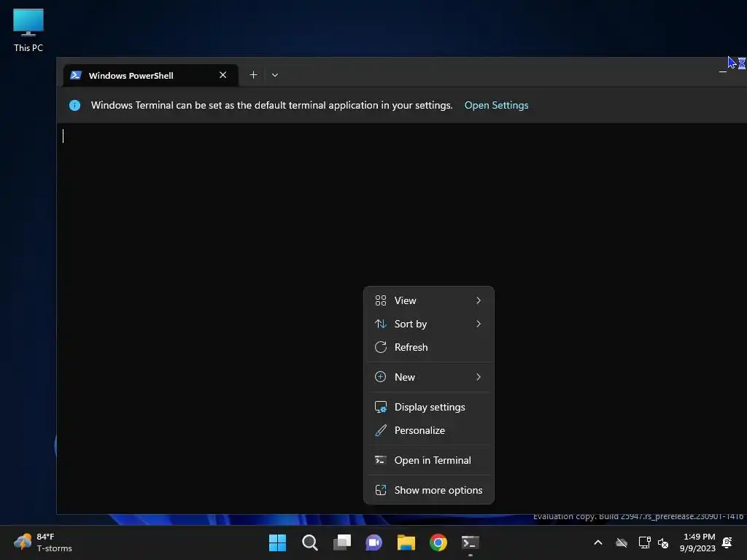Image resolution: width=747 pixels, height=560 pixels.
Task: Choose Open in Terminal
Action: pyautogui.click(x=428, y=461)
